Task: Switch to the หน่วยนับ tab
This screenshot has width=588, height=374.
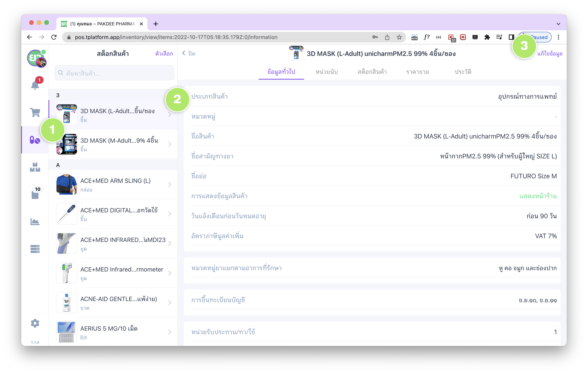Action: click(x=326, y=72)
